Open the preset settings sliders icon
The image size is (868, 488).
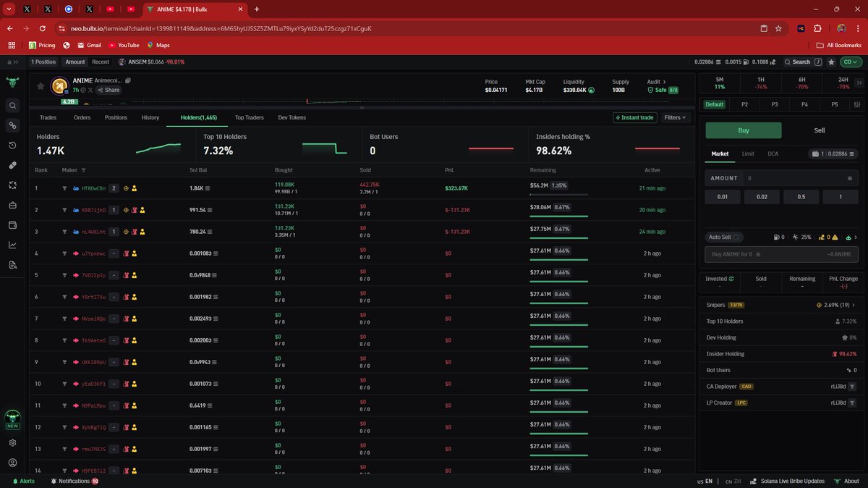[x=857, y=104]
